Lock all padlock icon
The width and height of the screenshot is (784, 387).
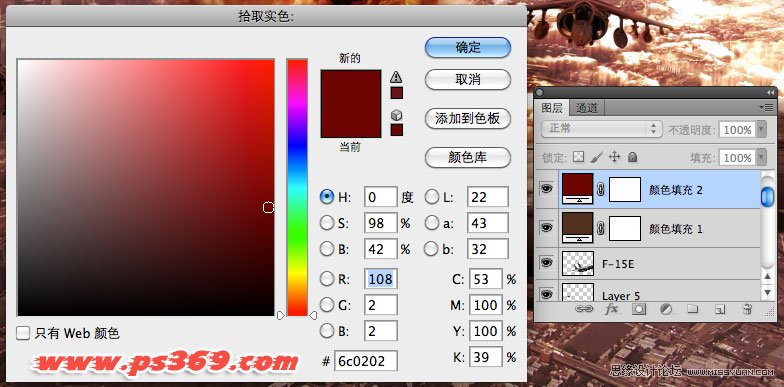click(632, 158)
